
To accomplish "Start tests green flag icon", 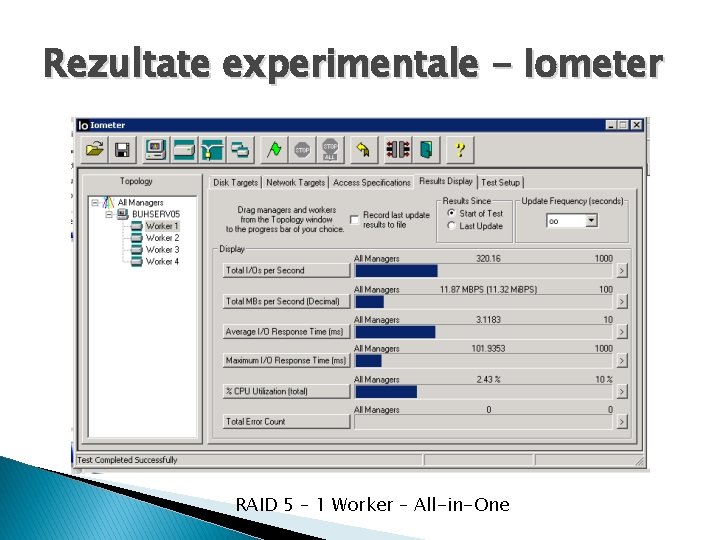I will point(274,150).
